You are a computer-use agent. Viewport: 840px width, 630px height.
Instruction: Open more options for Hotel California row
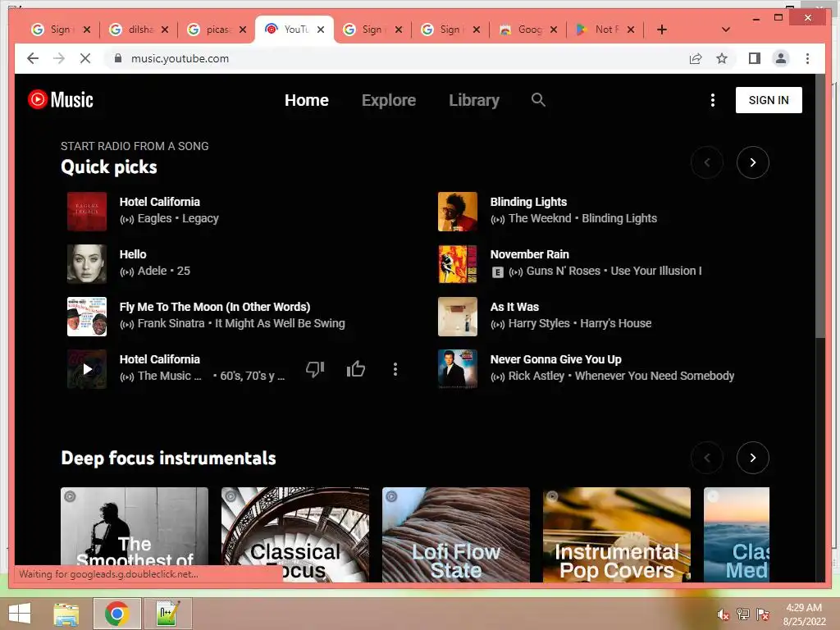point(395,368)
